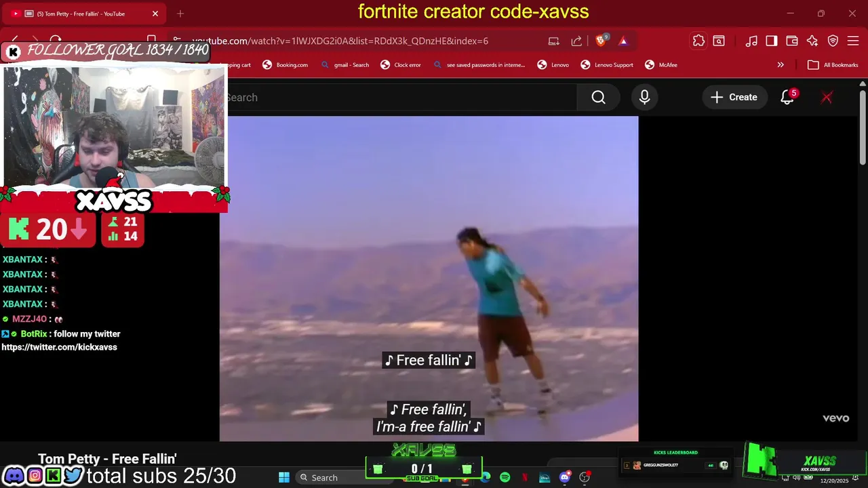Open YouTube notifications bell
868x488 pixels.
coord(787,98)
